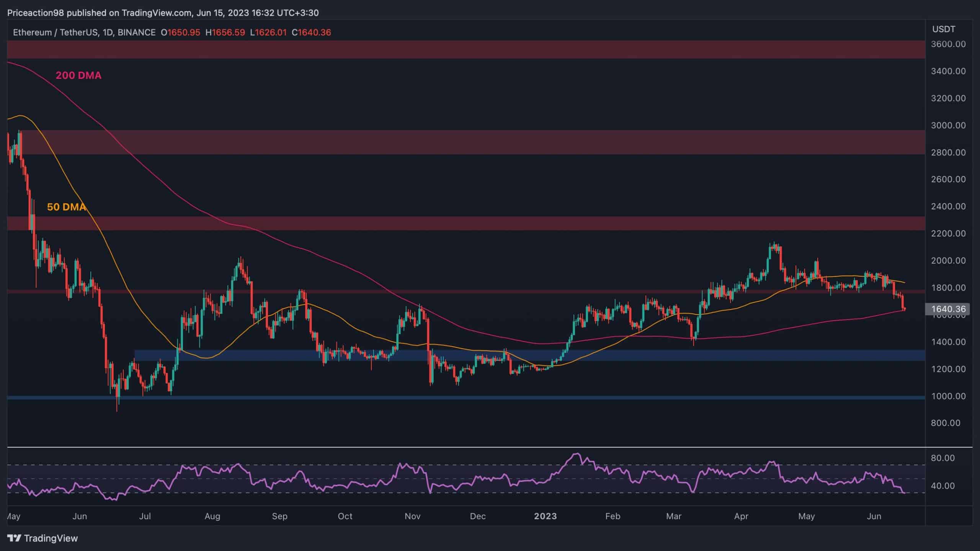Select the 50 DMA label

click(66, 207)
